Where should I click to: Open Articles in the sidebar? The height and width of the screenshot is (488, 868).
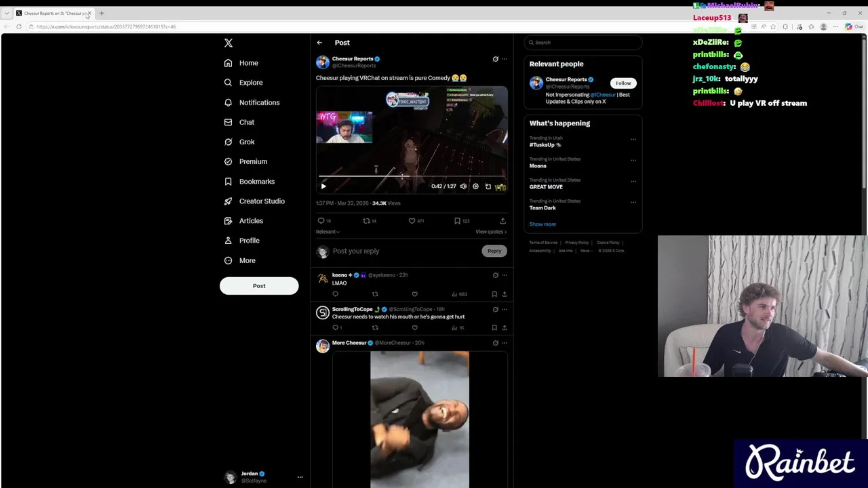[x=243, y=221]
